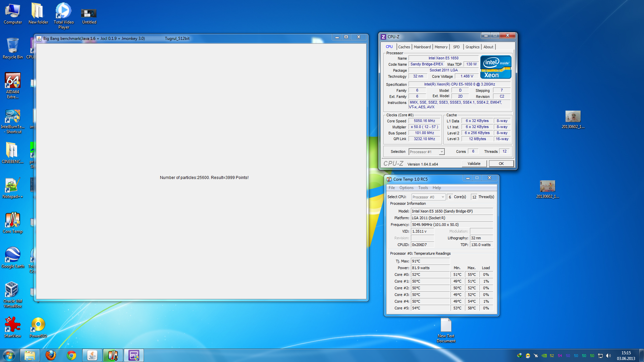Open New Text Document on desktop

(x=446, y=330)
